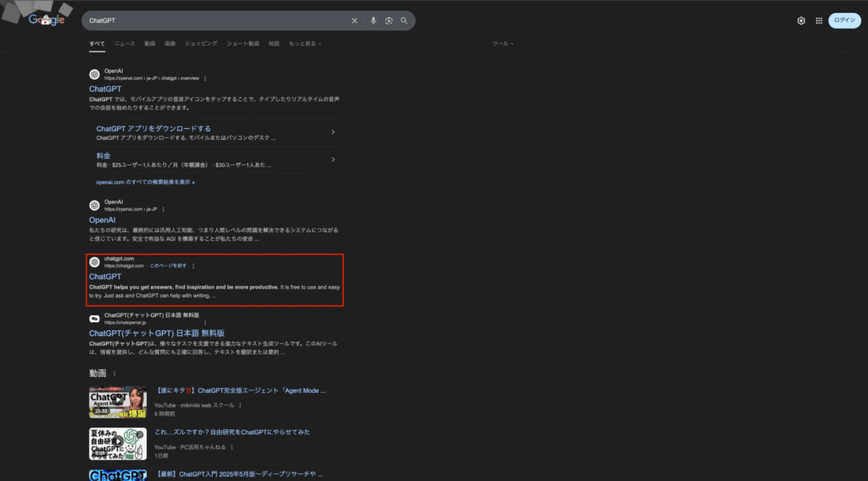The height and width of the screenshot is (481, 868).
Task: Open ChatGPT(チャットGPT) 日本語 無料版 title
Action: [157, 333]
